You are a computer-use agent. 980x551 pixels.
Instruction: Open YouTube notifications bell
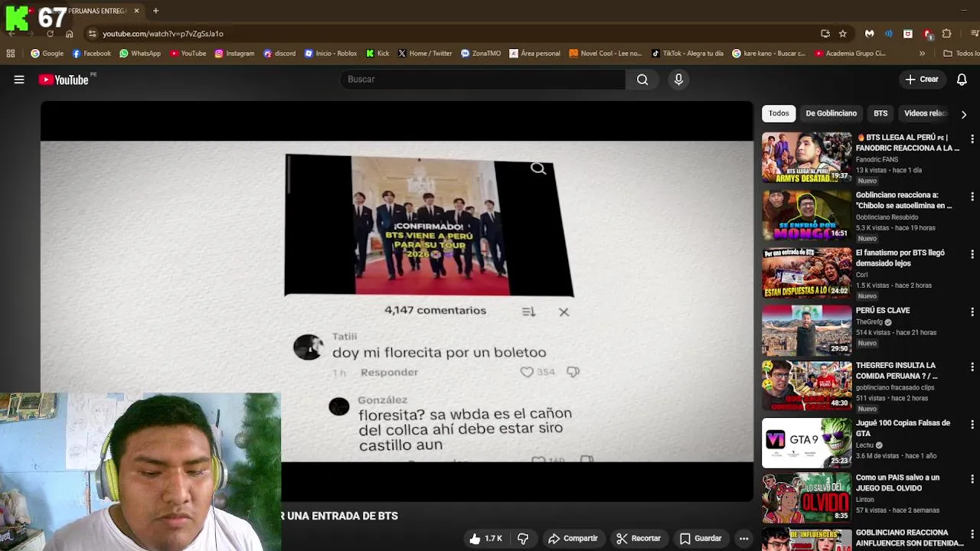(x=962, y=80)
